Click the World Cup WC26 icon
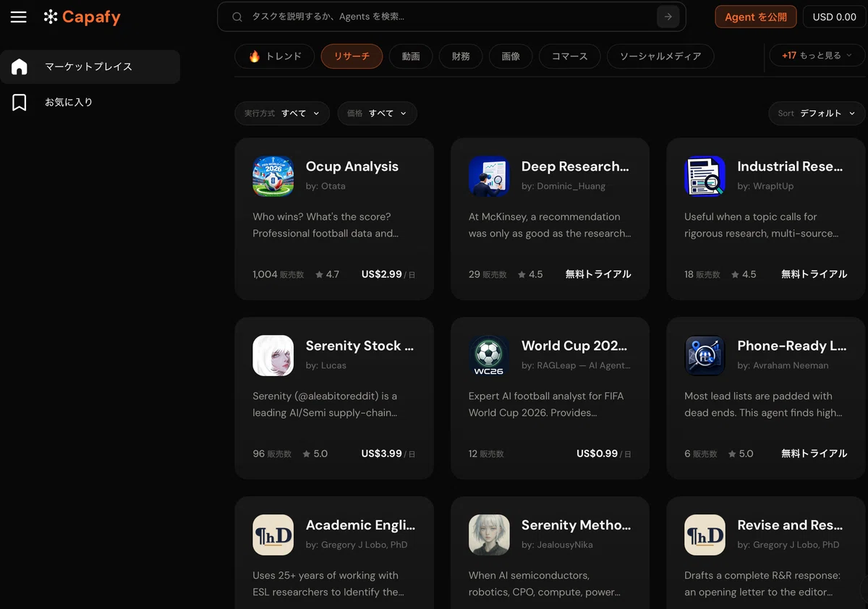 pos(489,355)
